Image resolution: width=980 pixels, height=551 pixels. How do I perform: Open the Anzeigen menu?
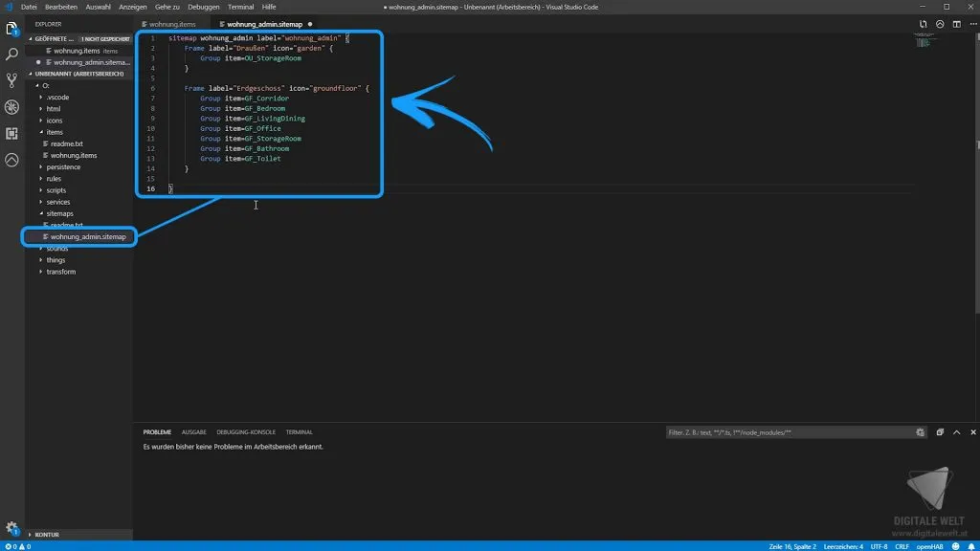[x=133, y=7]
